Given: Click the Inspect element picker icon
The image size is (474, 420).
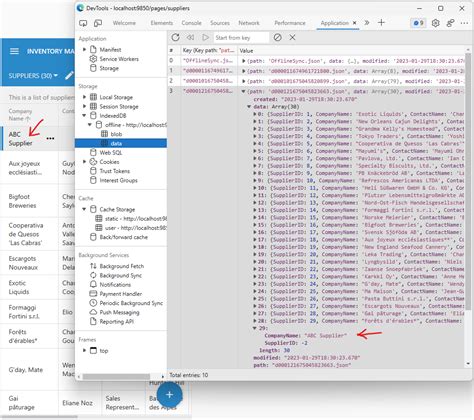Looking at the screenshot, I should point(83,23).
